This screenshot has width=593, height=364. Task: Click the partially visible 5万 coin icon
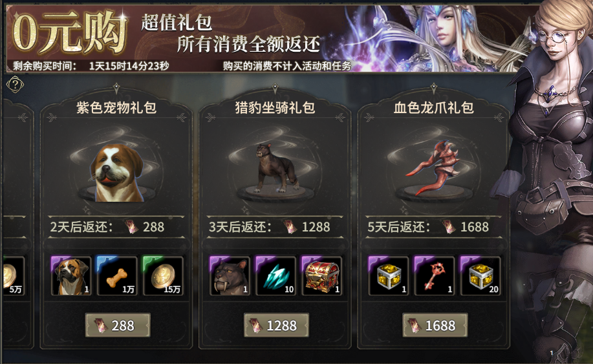click(14, 276)
